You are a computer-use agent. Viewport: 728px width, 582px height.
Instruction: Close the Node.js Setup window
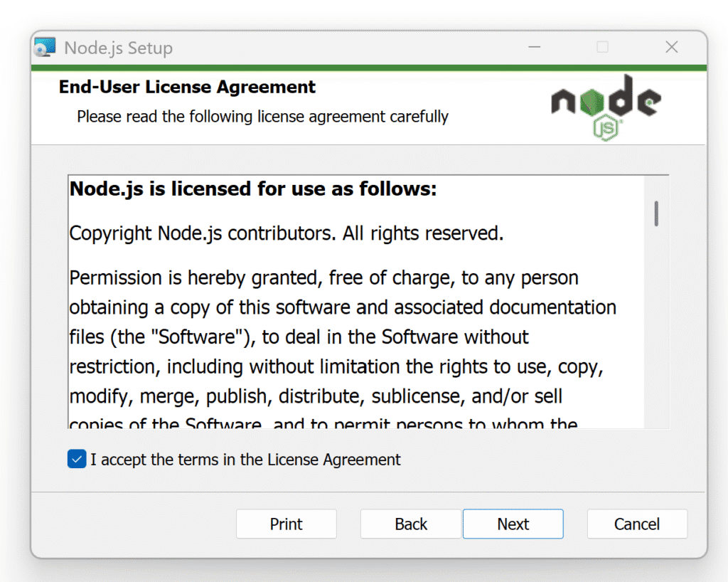click(671, 47)
